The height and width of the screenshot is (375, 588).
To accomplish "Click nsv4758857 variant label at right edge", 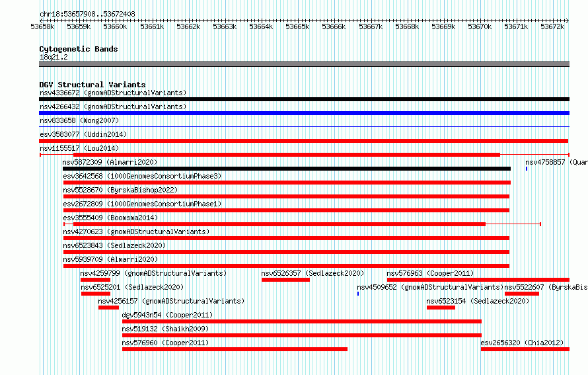I will click(x=556, y=162).
